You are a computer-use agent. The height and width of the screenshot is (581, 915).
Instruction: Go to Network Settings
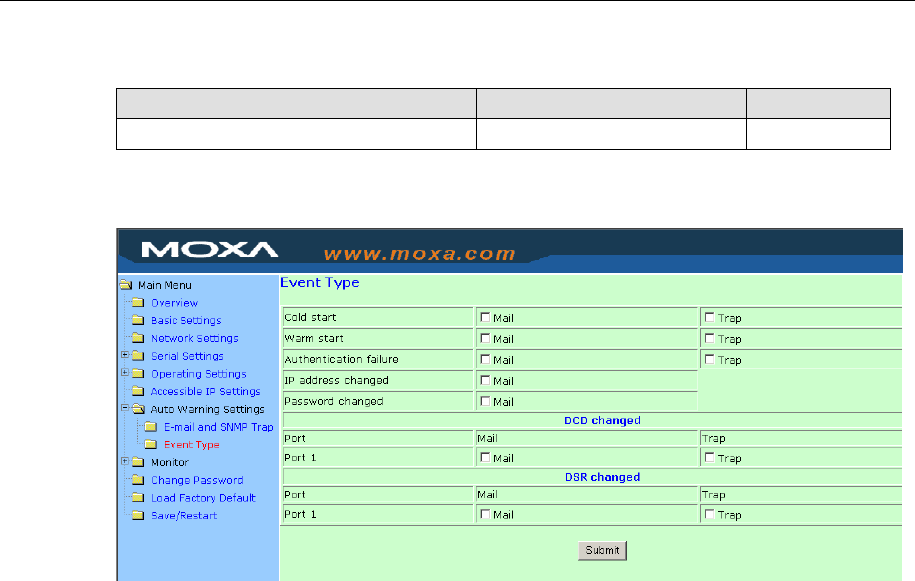coord(194,338)
